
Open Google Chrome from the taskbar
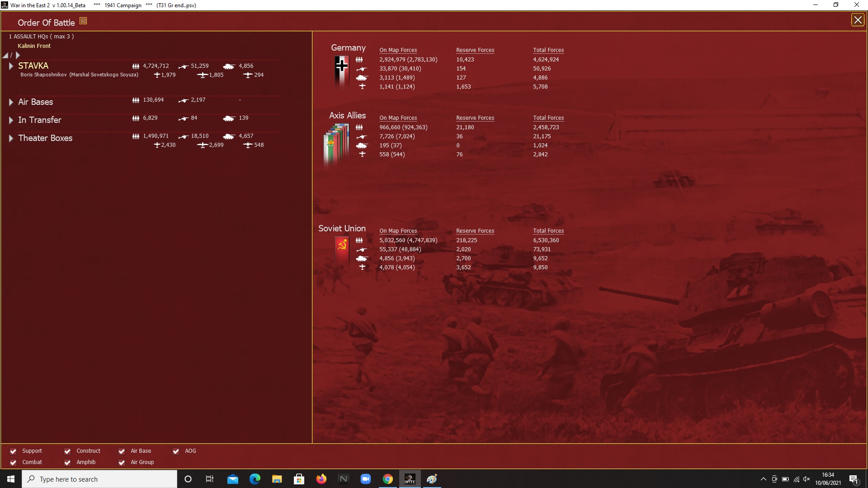[x=388, y=479]
